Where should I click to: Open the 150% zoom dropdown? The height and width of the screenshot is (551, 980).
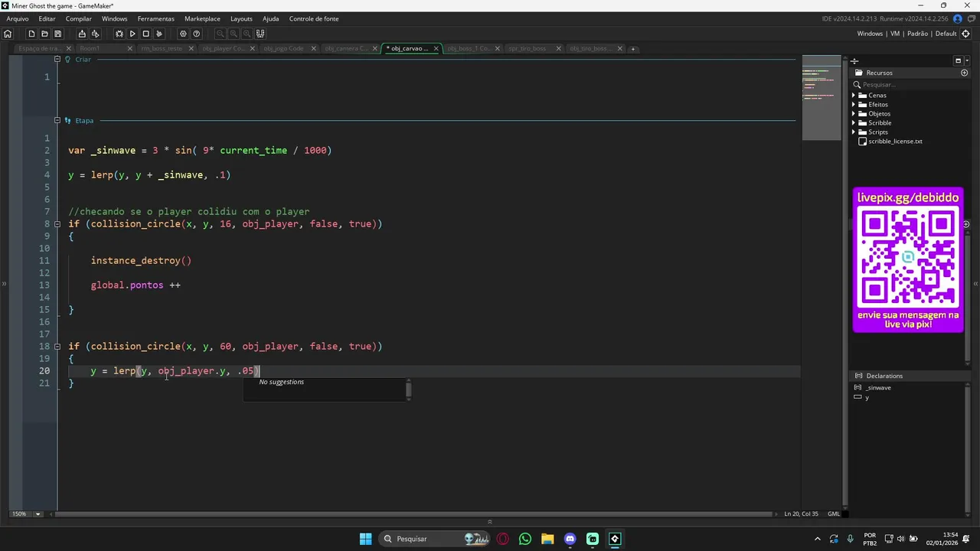coord(38,514)
